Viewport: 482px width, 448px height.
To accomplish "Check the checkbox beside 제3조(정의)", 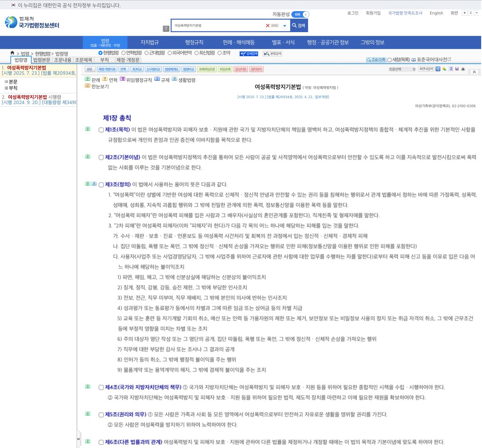I will pos(101,185).
